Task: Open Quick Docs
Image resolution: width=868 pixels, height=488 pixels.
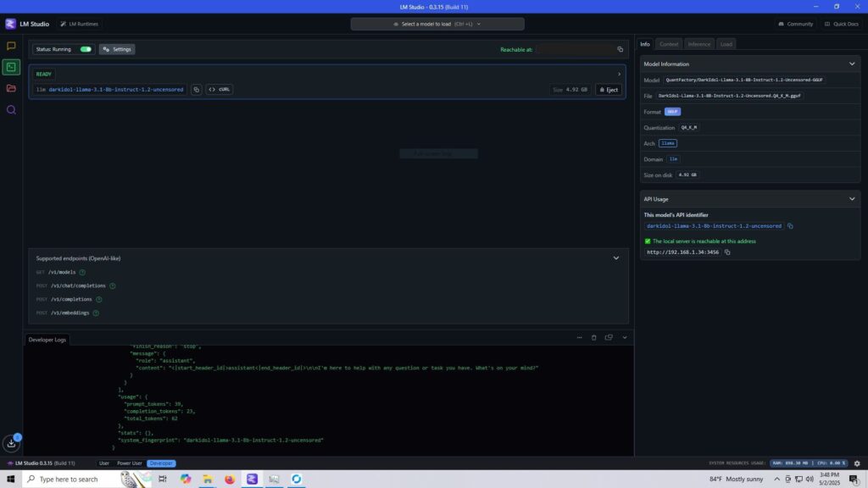Action: 842,24
